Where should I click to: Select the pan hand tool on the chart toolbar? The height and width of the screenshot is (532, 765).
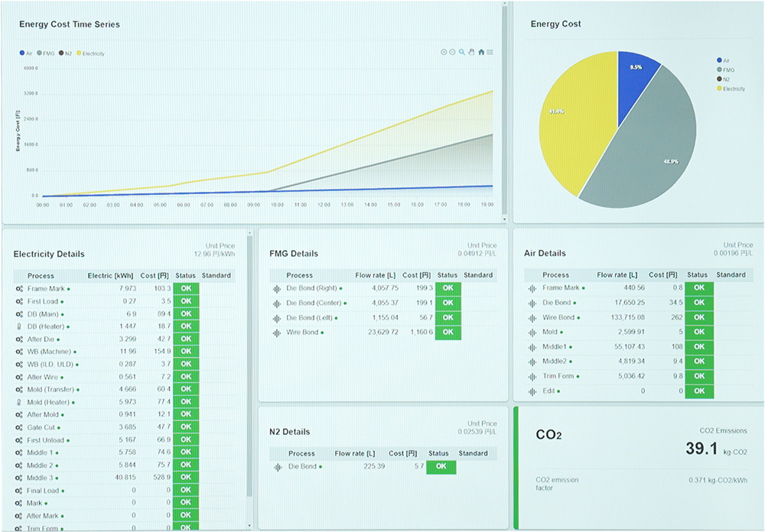pyautogui.click(x=471, y=52)
